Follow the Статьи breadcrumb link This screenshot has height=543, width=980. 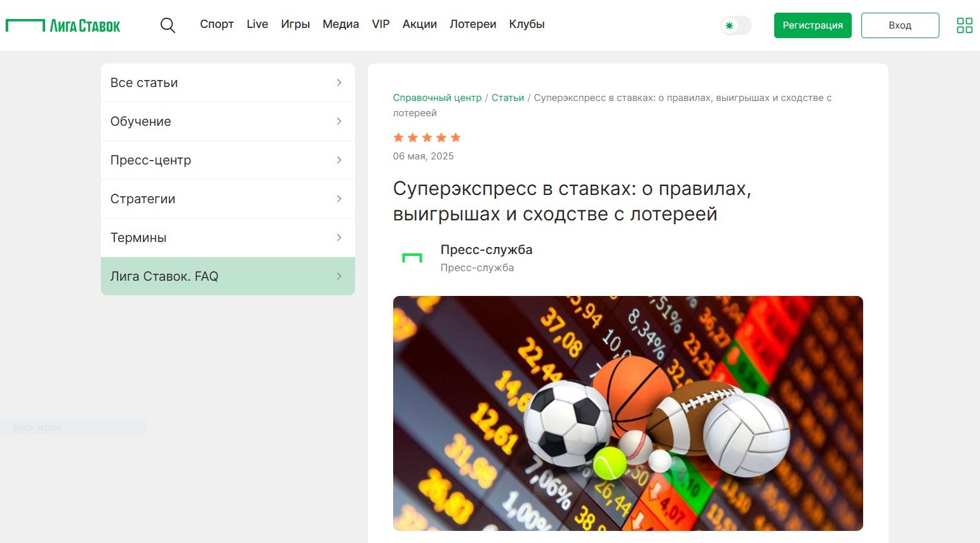tap(507, 98)
